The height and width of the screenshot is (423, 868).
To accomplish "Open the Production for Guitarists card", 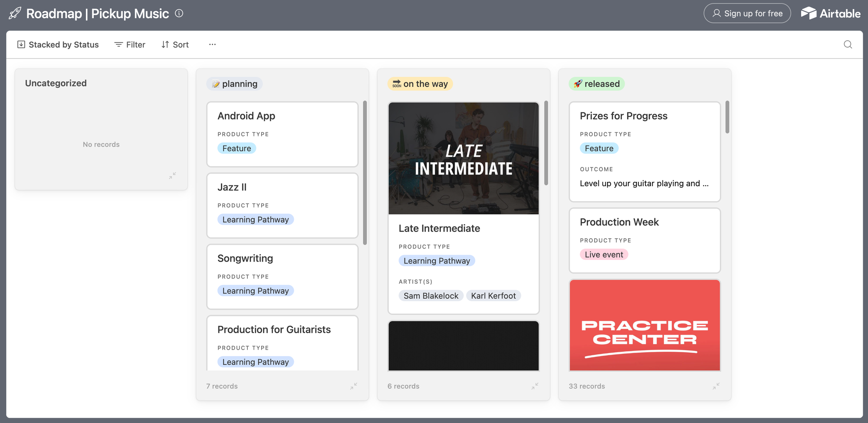I will pyautogui.click(x=283, y=343).
